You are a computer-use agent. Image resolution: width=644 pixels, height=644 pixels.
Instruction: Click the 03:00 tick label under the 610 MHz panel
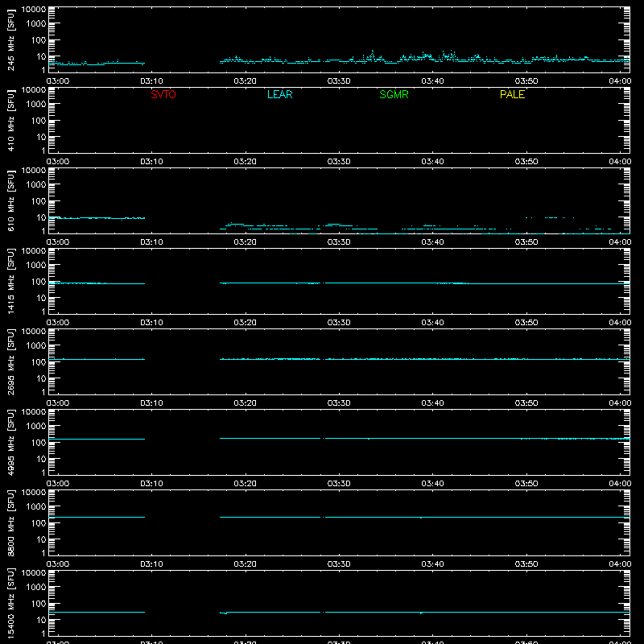point(58,242)
